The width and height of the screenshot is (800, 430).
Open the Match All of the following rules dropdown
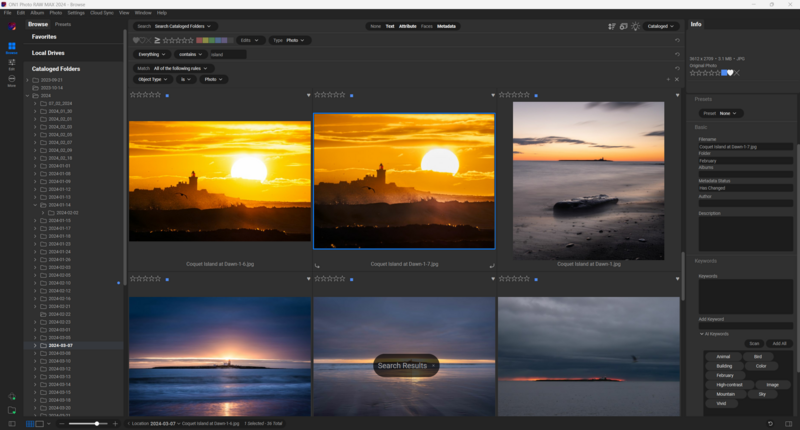click(173, 68)
